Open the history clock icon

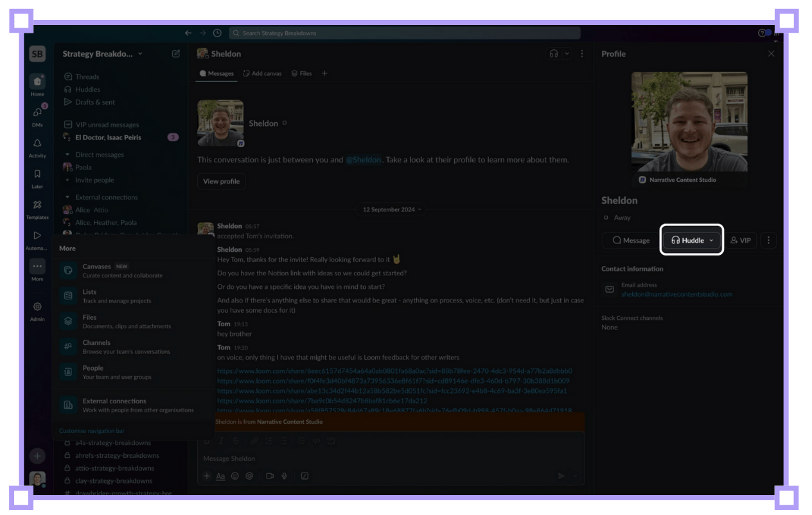[217, 33]
